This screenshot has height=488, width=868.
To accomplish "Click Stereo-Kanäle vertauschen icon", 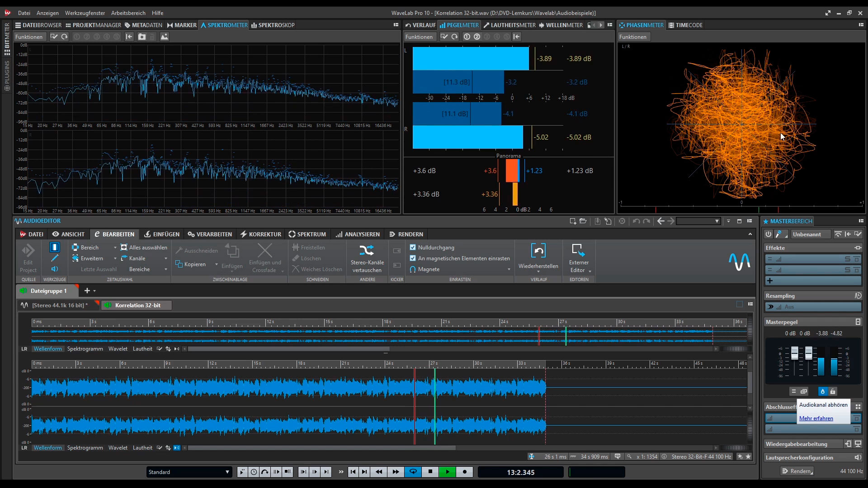I will [367, 250].
